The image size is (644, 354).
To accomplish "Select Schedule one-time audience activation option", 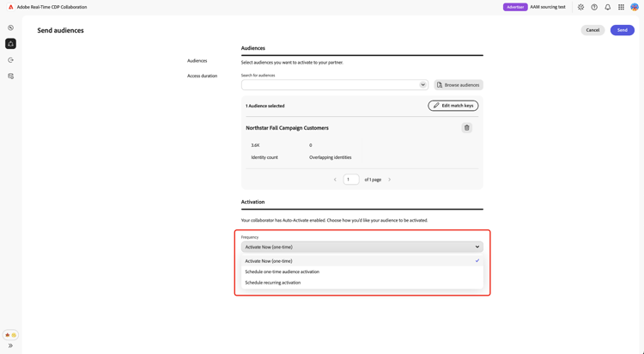I will point(361,272).
